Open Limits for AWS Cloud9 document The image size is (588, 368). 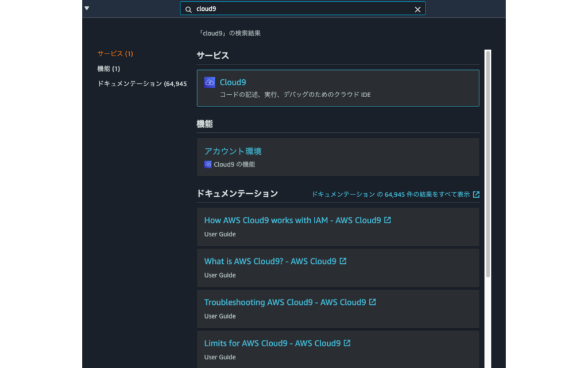click(x=272, y=343)
